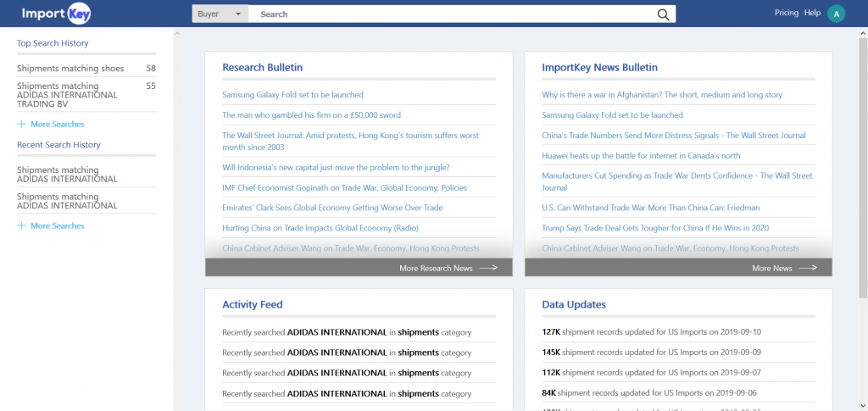Click the arrow beside More News
The width and height of the screenshot is (868, 411).
point(808,268)
